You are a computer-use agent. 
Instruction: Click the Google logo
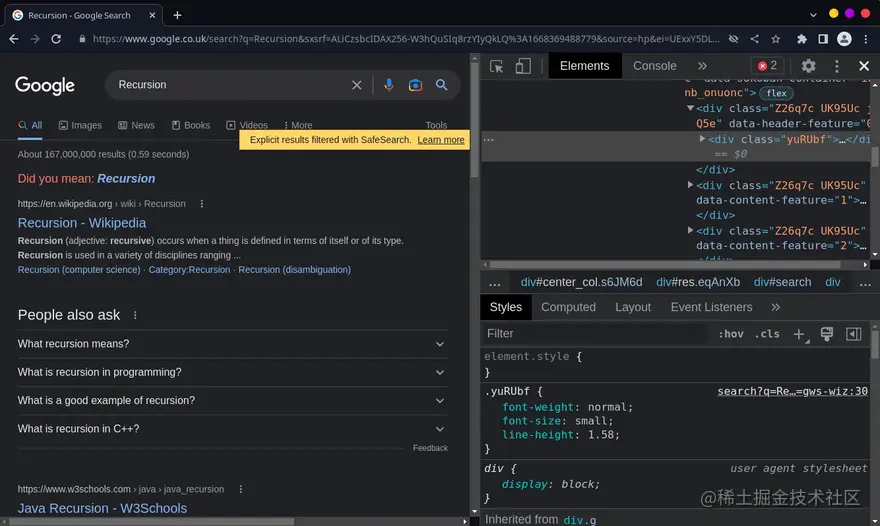44,85
